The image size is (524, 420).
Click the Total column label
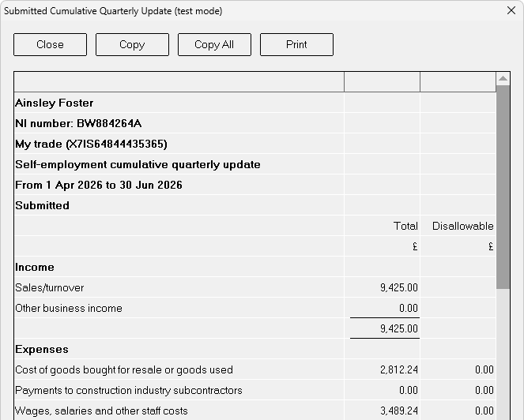405,226
